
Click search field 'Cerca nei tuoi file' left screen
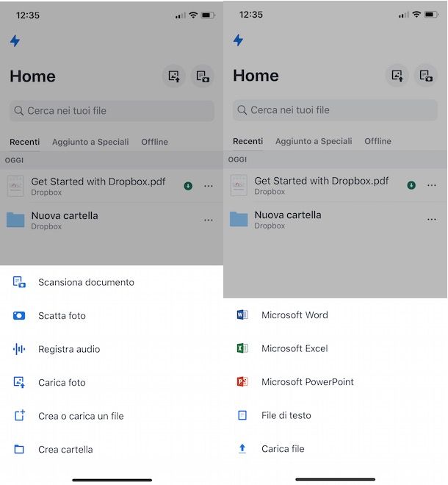point(112,111)
